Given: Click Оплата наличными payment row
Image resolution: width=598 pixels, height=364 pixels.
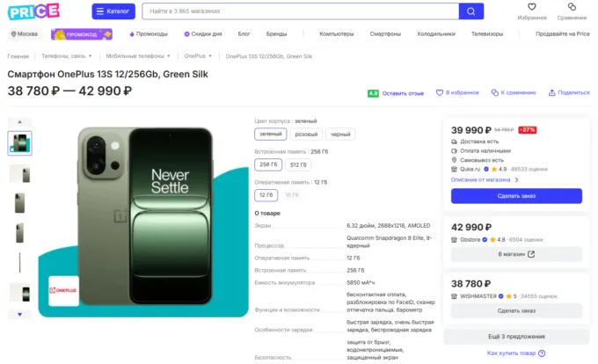Looking at the screenshot, I should (x=481, y=151).
